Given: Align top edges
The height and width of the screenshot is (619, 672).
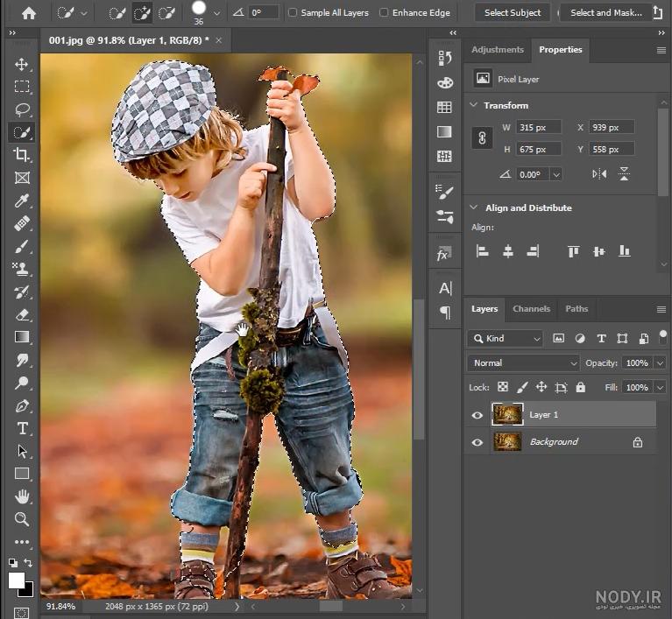Looking at the screenshot, I should (x=573, y=251).
